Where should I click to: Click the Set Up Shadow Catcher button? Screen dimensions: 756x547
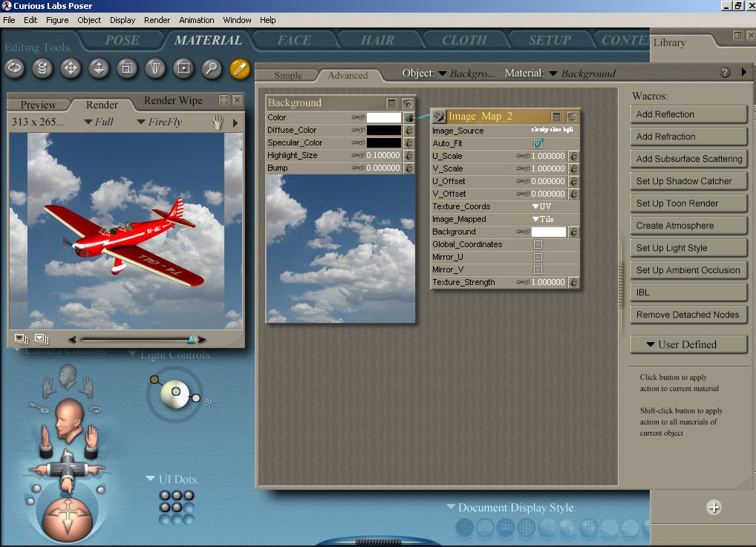pos(688,181)
